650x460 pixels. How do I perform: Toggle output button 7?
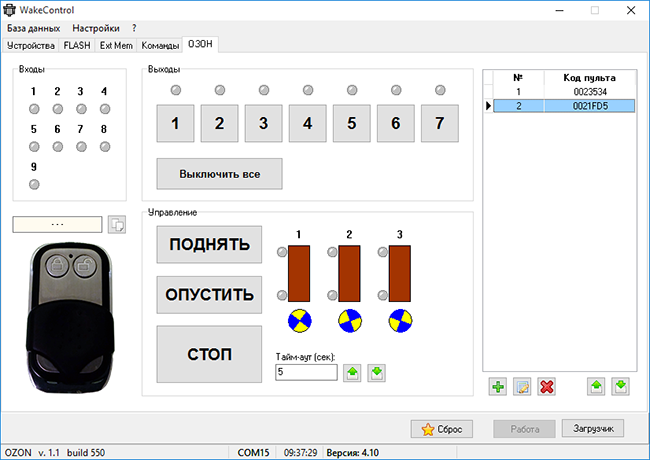point(440,123)
